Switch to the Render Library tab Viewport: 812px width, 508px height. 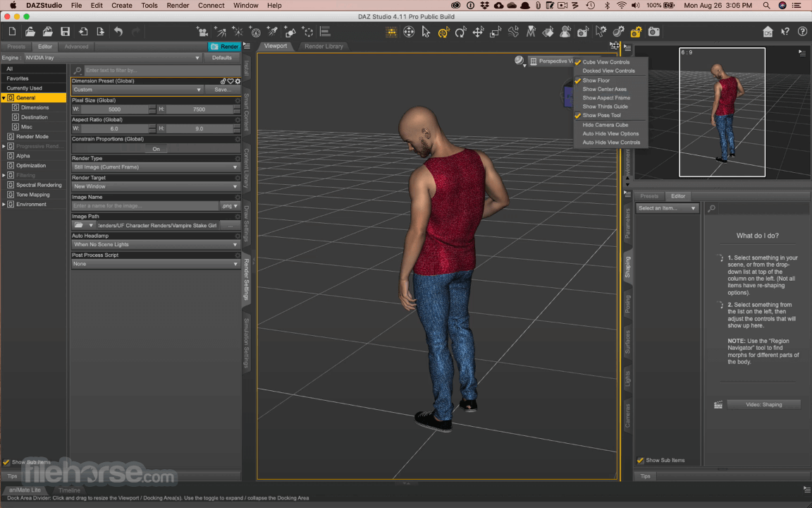pyautogui.click(x=324, y=46)
